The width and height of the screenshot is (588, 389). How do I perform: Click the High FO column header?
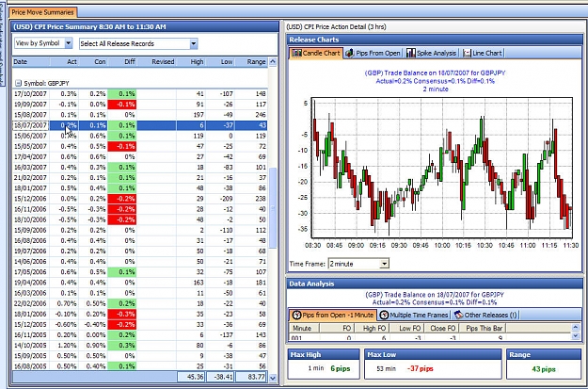click(371, 328)
